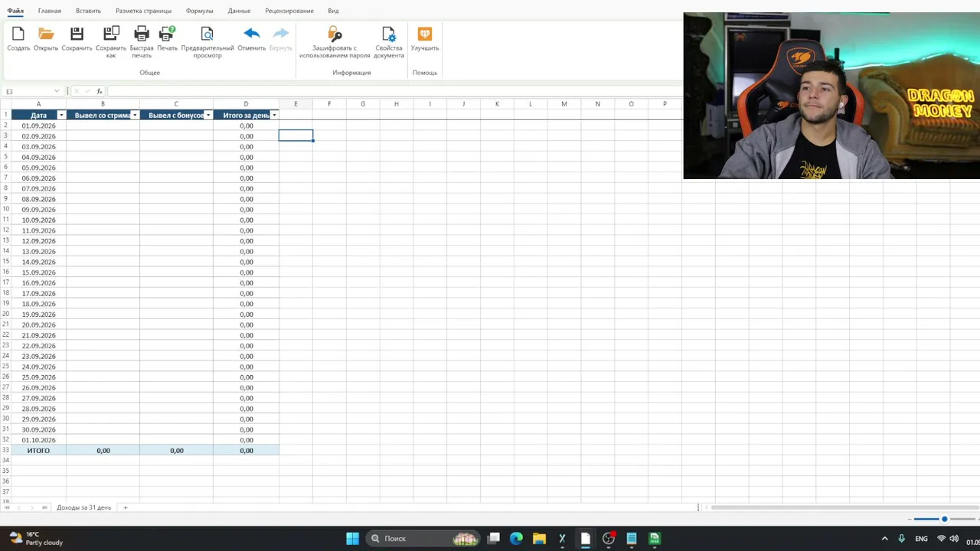
Task: Select column M header
Action: point(564,104)
